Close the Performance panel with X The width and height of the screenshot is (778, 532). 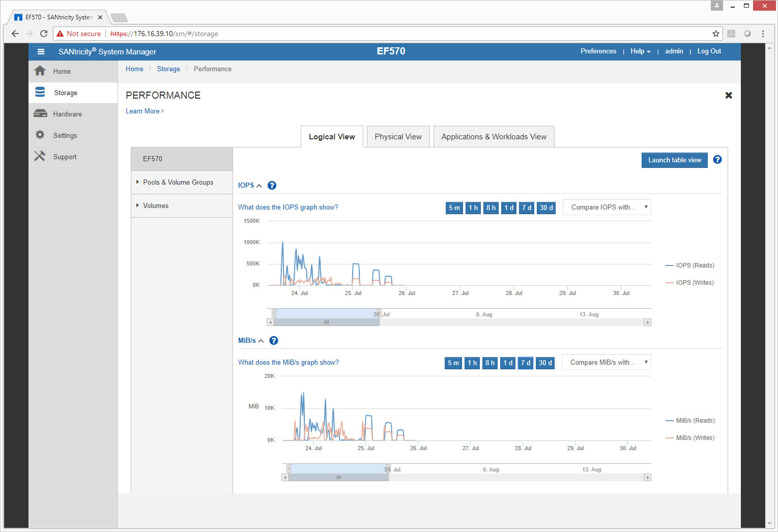729,95
